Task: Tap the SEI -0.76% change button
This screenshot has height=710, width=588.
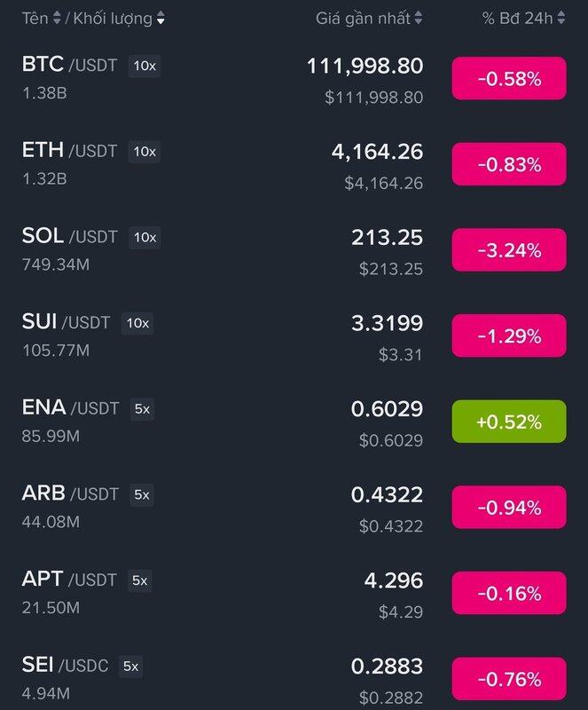Action: (x=509, y=679)
